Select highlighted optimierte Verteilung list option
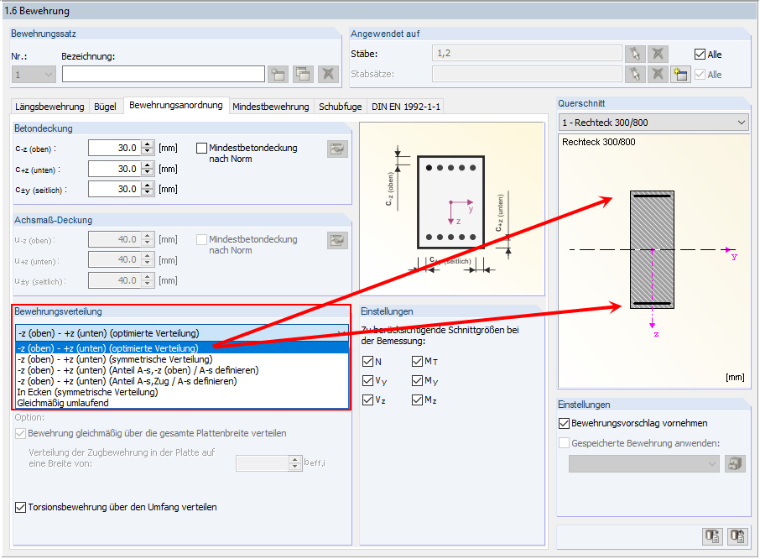This screenshot has height=559, width=760. pos(182,348)
